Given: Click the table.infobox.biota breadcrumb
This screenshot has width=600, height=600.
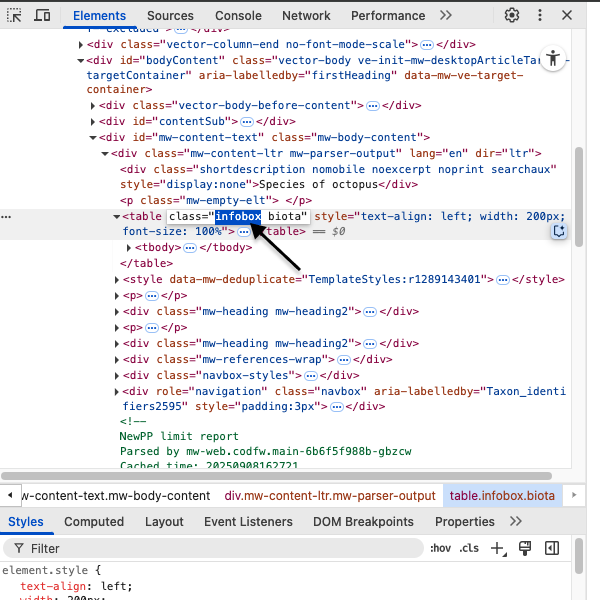Looking at the screenshot, I should coord(502,495).
